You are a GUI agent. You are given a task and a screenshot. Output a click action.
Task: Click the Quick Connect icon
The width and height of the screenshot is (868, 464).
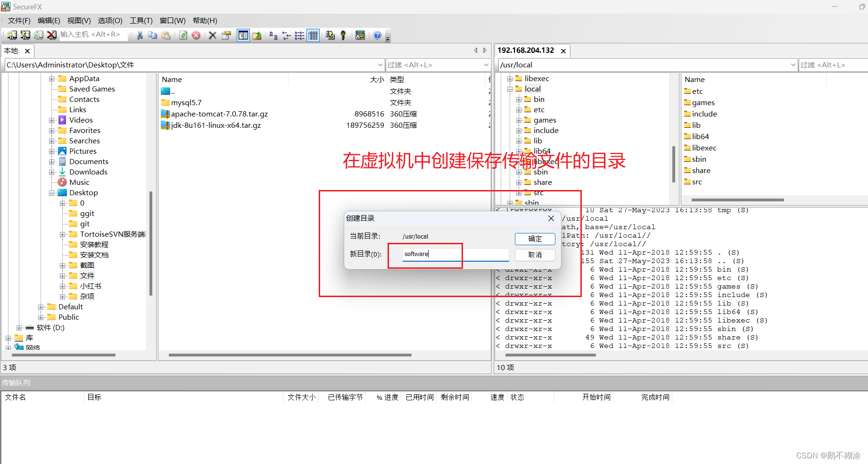(x=25, y=35)
